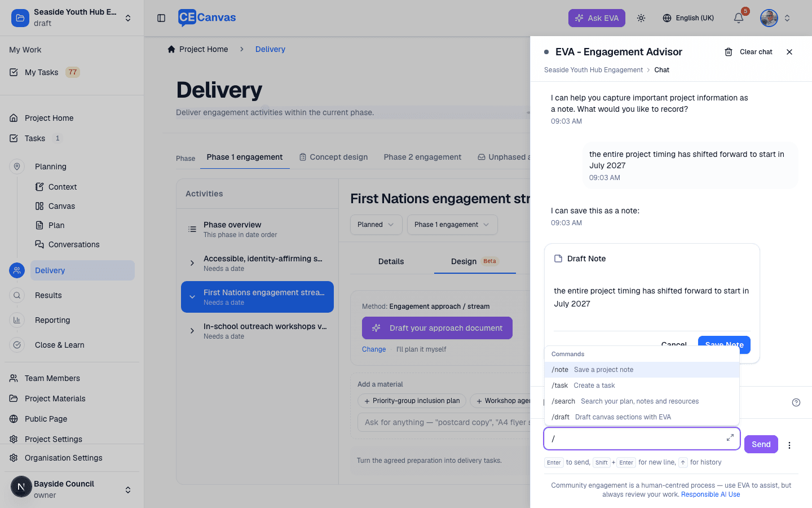Select the Phase 1 engagement phase tab

click(x=245, y=157)
